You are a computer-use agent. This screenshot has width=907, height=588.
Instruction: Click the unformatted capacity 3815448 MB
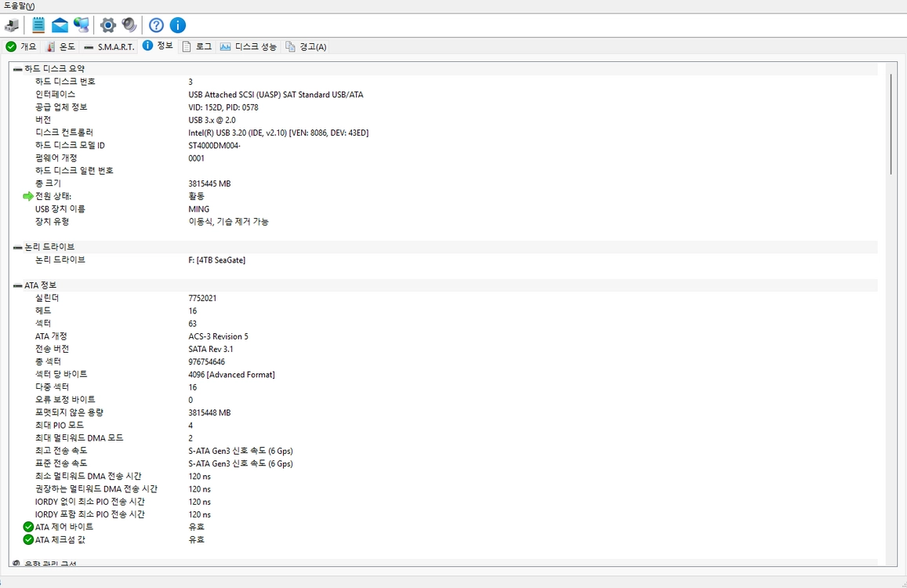pos(209,412)
